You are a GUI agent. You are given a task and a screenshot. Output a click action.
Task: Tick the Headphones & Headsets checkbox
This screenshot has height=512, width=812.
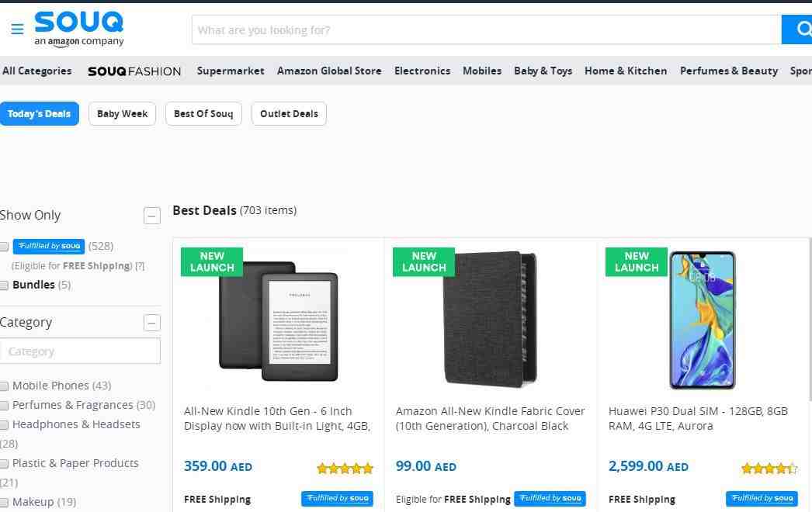(4, 425)
